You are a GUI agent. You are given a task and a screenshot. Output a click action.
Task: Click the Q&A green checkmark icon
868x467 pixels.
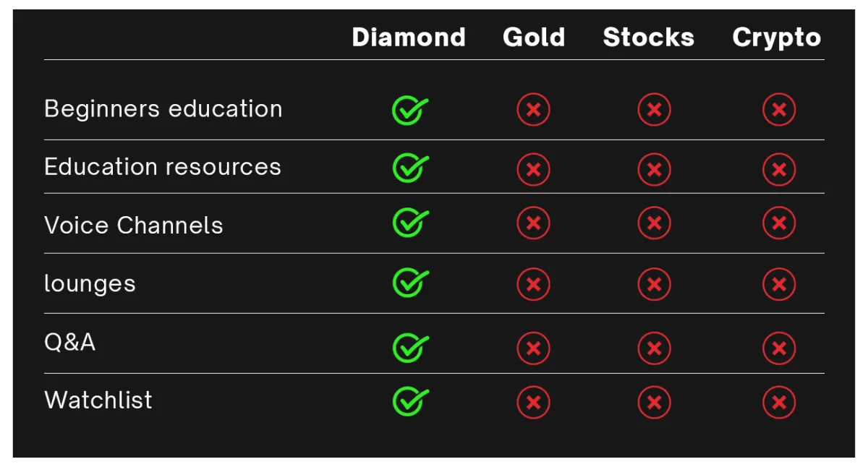pyautogui.click(x=410, y=348)
